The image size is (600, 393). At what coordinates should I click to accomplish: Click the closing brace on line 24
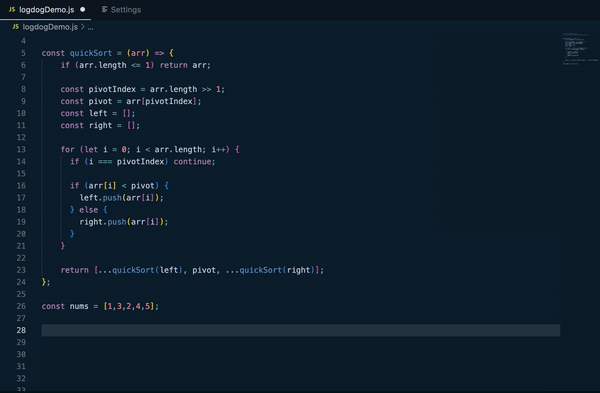pyautogui.click(x=44, y=282)
